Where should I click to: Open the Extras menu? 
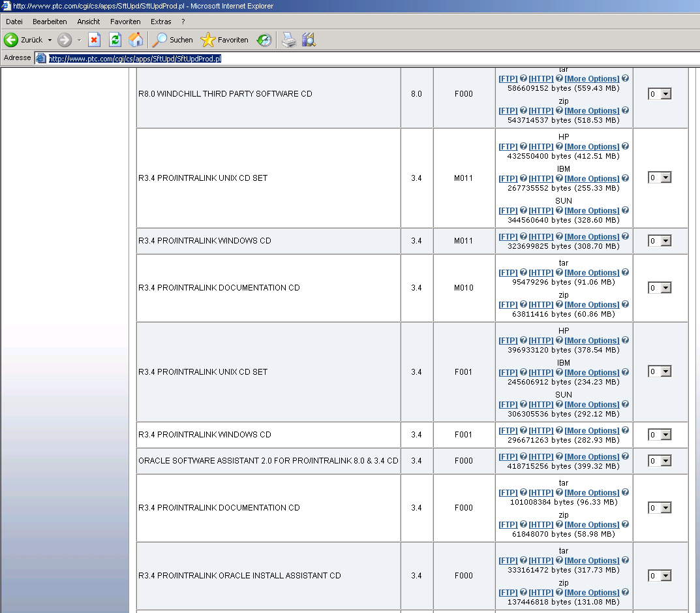point(160,22)
